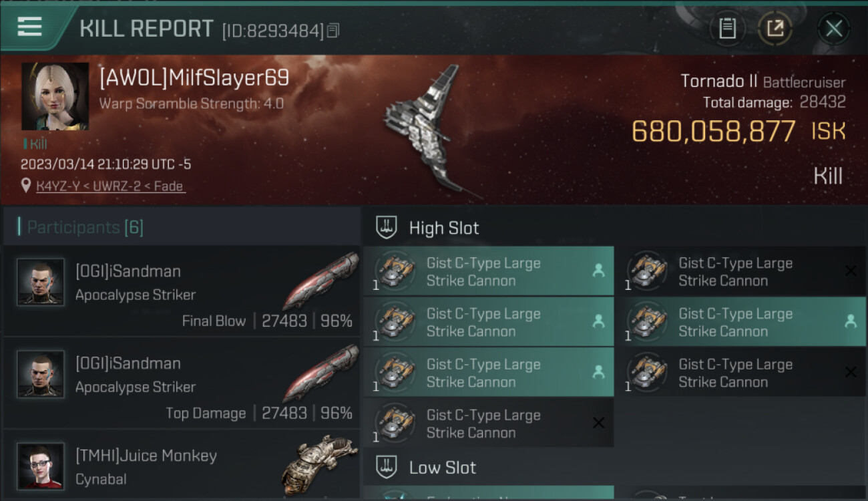Open iSandman Top Damage participant entry
The width and height of the screenshot is (868, 501).
(182, 383)
